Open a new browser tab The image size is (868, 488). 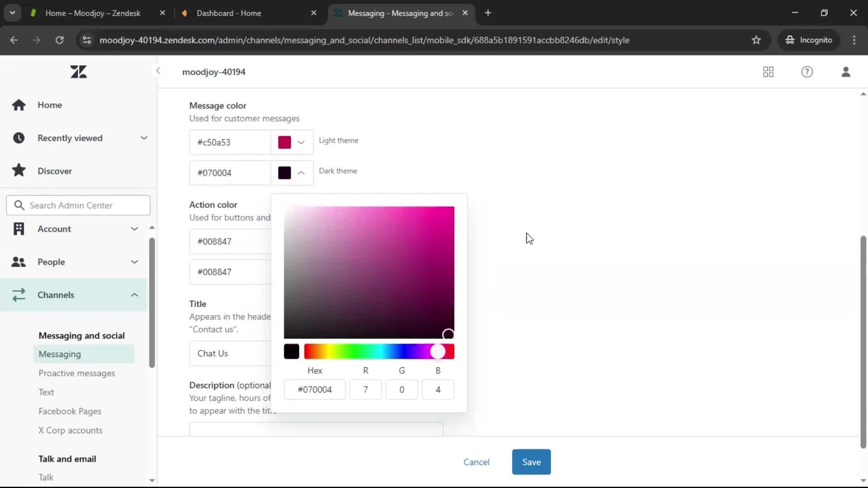488,13
